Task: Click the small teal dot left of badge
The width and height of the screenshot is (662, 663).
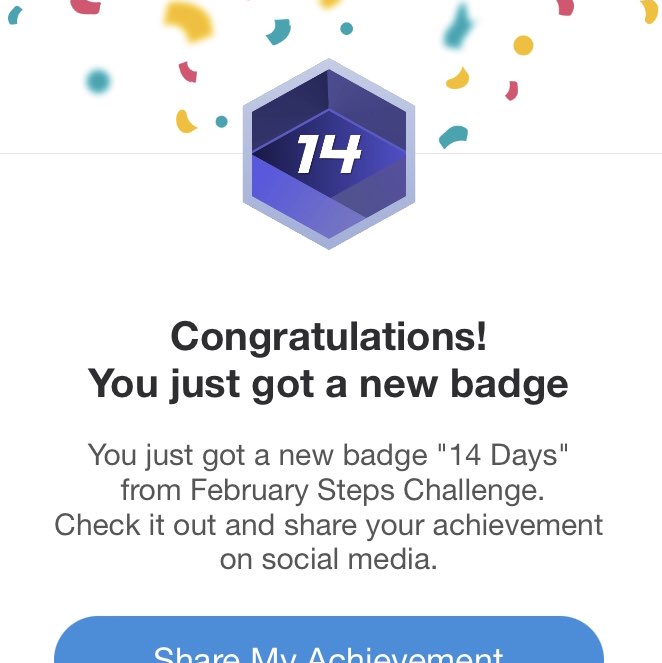Action: [x=221, y=122]
